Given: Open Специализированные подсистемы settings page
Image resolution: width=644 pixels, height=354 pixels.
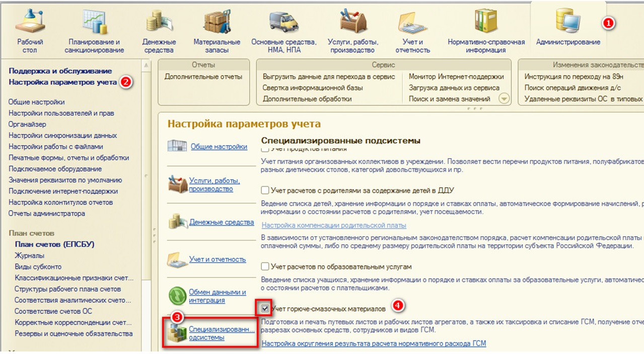Looking at the screenshot, I should pyautogui.click(x=222, y=333).
